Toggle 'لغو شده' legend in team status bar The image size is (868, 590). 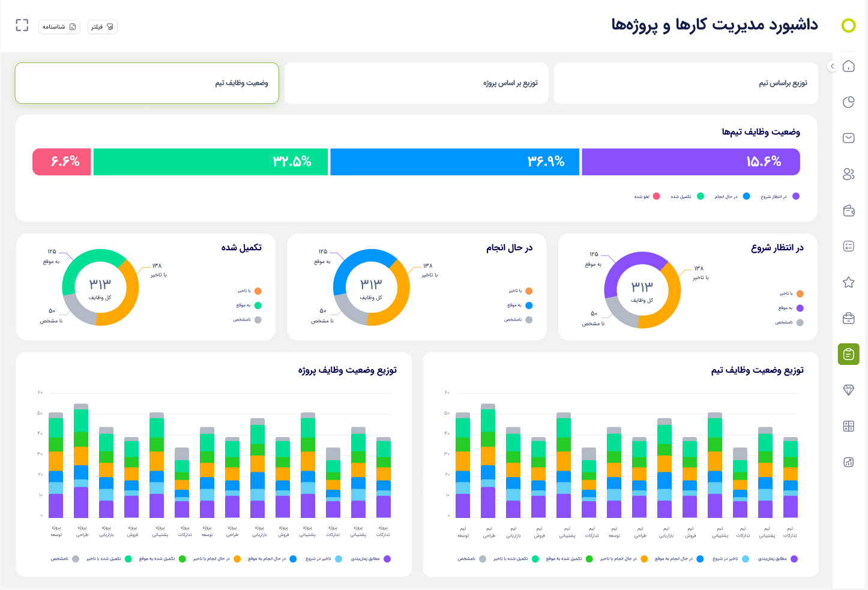(647, 196)
